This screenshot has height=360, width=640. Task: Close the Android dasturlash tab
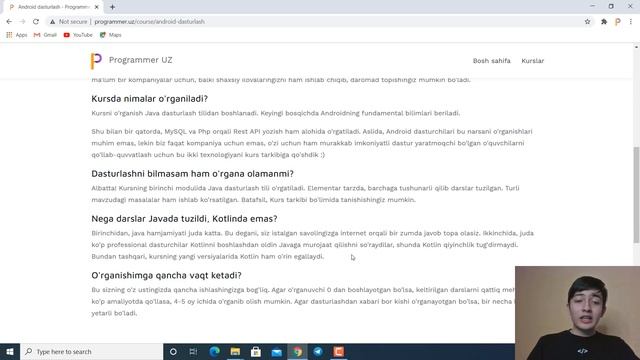[97, 7]
